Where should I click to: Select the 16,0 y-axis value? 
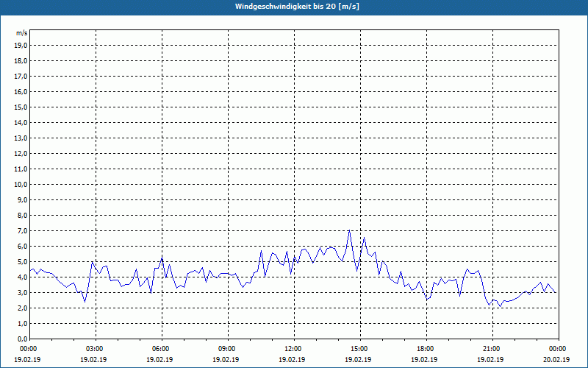pos(21,91)
